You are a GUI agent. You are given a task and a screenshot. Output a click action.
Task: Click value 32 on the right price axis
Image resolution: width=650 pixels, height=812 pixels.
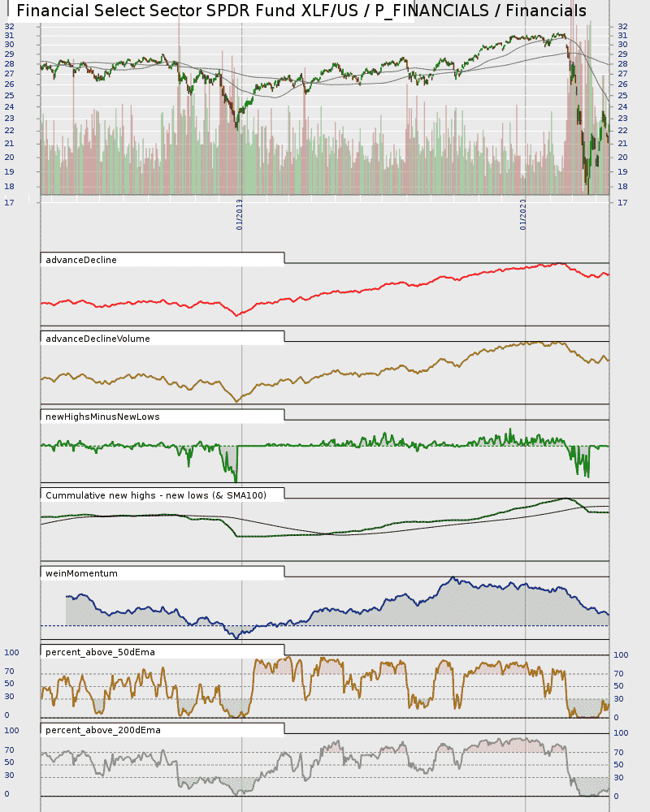[x=622, y=27]
